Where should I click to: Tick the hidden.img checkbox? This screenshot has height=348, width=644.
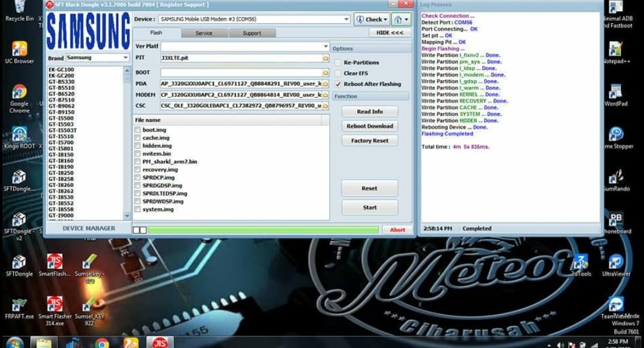[138, 145]
